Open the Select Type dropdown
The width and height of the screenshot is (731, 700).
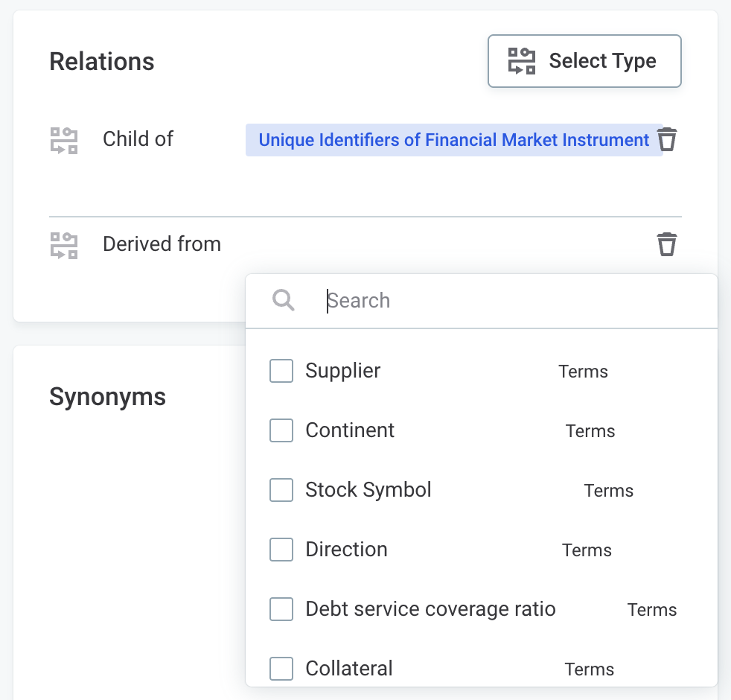coord(584,61)
